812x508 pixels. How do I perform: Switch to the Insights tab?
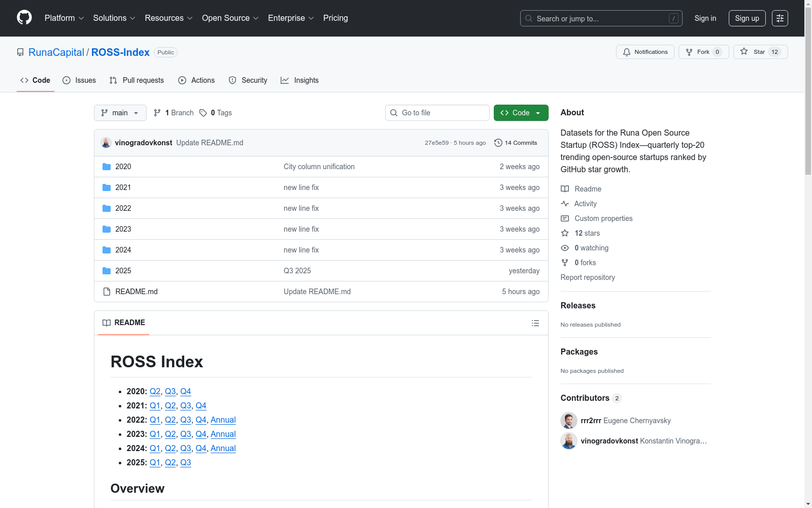point(299,80)
